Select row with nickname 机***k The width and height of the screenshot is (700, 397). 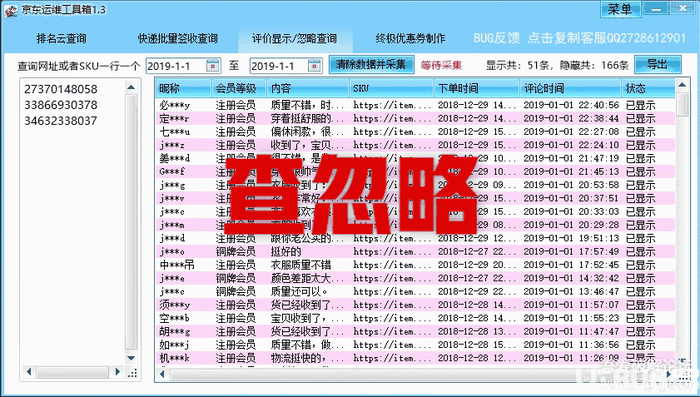tap(416, 358)
